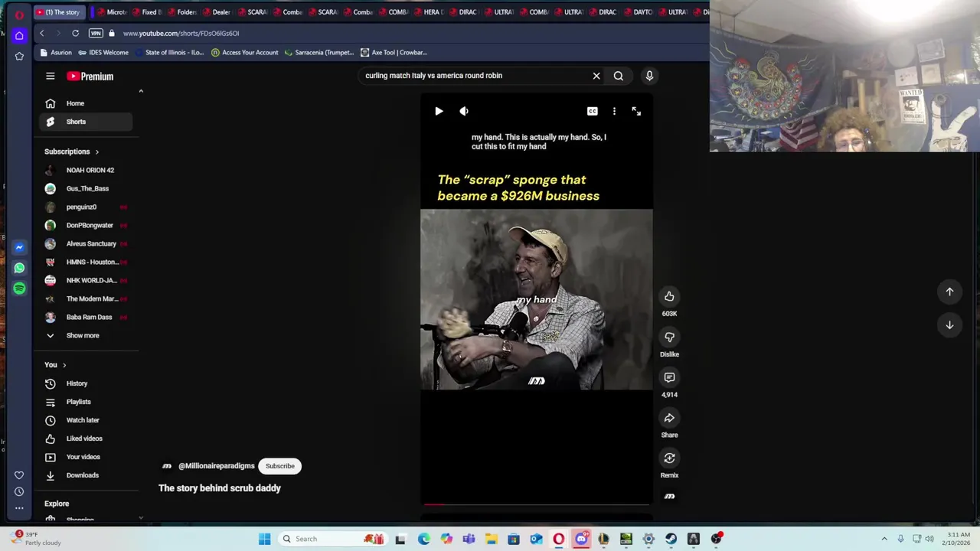Subscribe to @Millionaireparadigms
Screen dimensions: 980x551
[x=279, y=466]
